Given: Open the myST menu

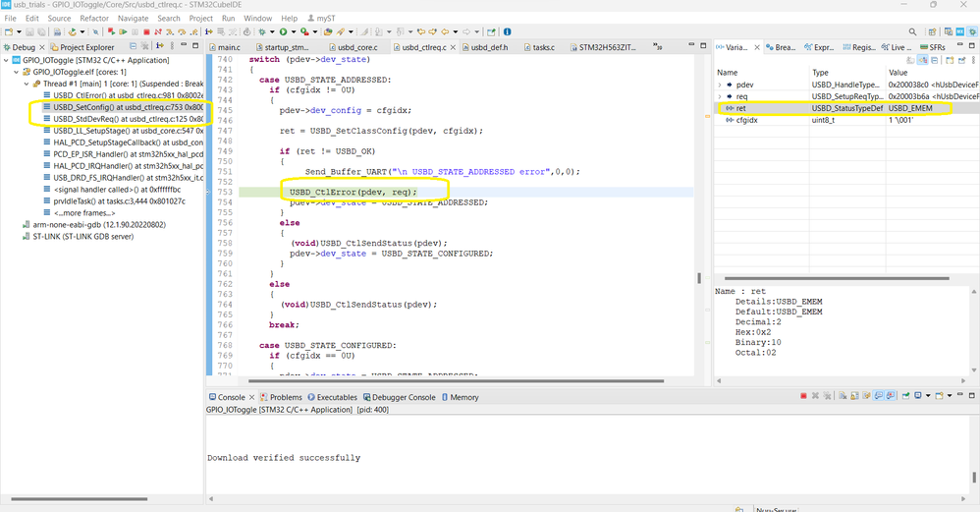Looking at the screenshot, I should (321, 18).
